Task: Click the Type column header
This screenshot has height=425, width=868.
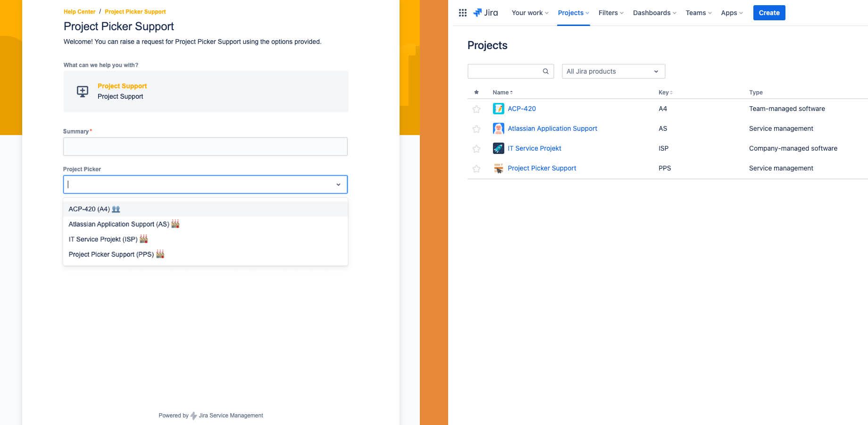Action: [x=756, y=93]
